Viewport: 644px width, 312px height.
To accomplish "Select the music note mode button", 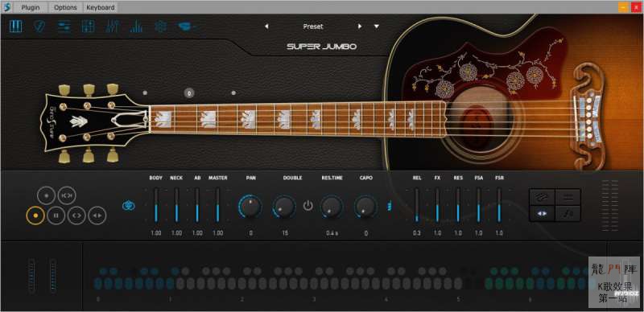I will click(568, 213).
